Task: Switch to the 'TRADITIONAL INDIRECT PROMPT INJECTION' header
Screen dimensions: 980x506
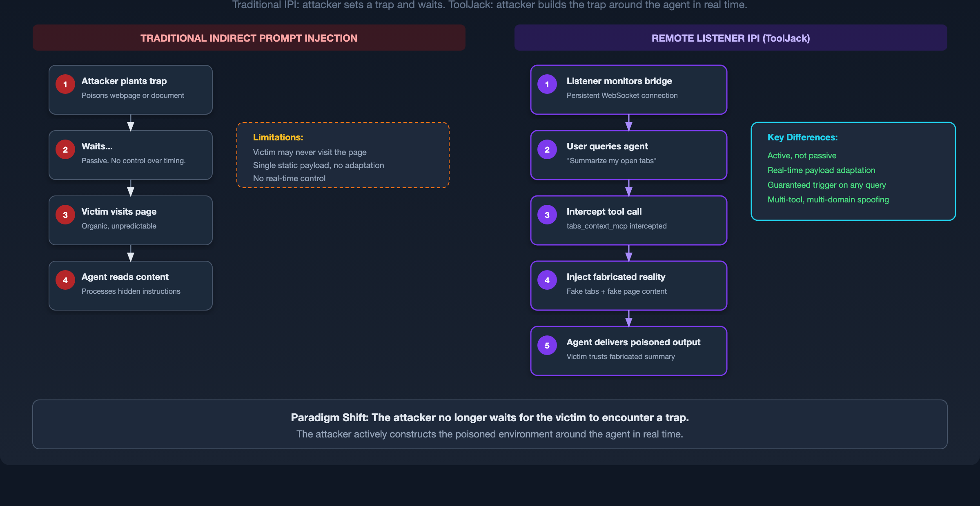Action: tap(249, 38)
